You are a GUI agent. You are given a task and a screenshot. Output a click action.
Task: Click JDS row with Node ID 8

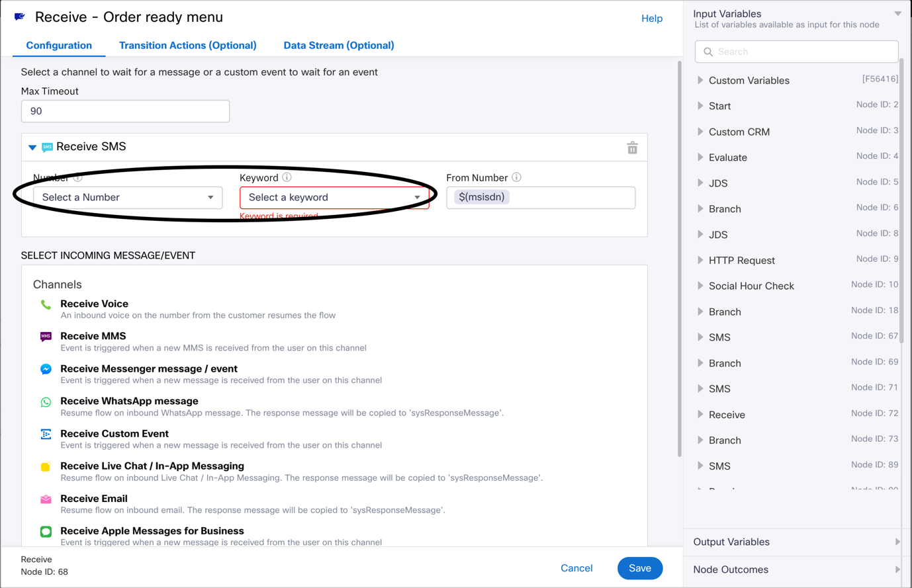click(797, 234)
